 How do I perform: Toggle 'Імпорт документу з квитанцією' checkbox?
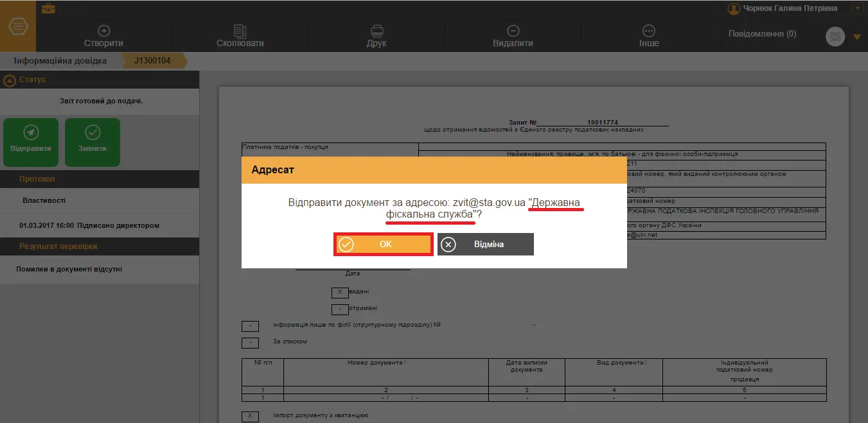(250, 417)
